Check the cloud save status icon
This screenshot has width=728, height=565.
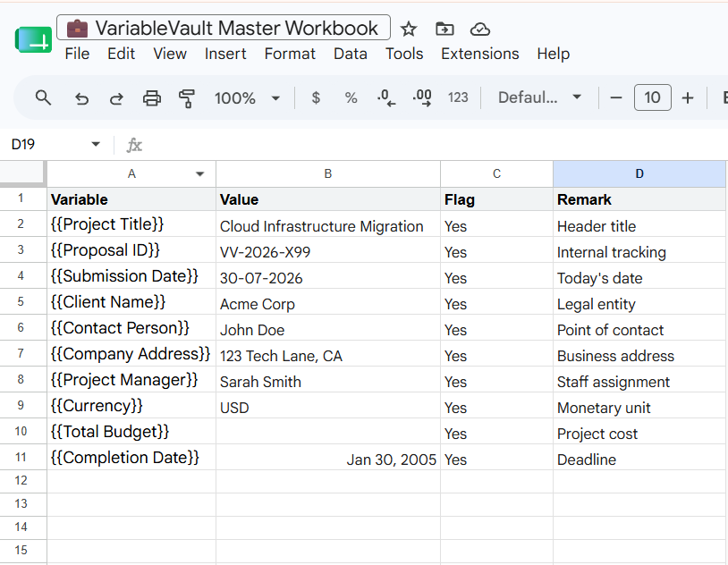(x=480, y=30)
